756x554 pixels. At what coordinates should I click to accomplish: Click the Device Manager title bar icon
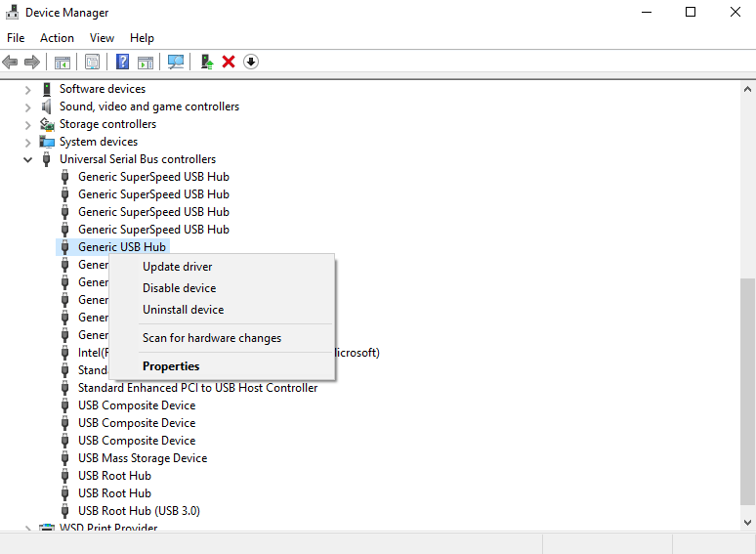click(x=12, y=12)
